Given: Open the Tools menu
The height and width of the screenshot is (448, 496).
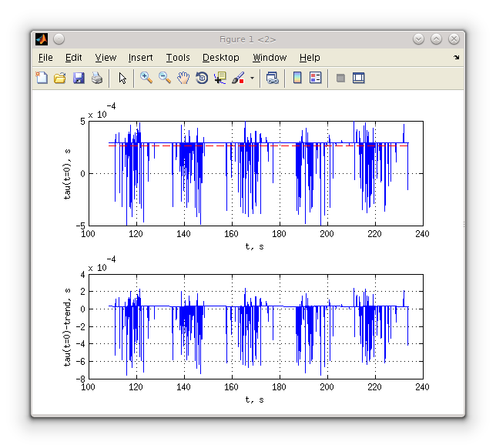Looking at the screenshot, I should pos(178,58).
